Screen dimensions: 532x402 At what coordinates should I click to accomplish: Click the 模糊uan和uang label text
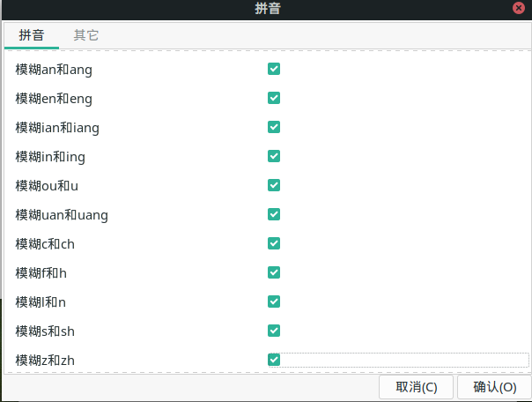click(62, 214)
